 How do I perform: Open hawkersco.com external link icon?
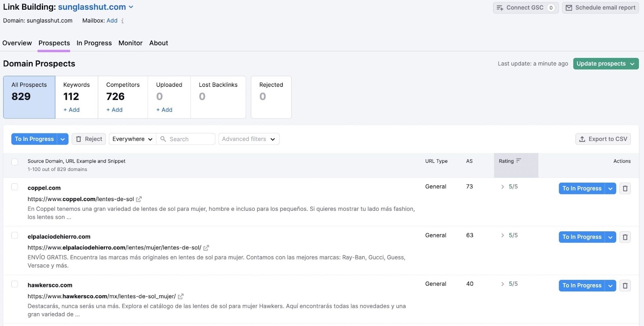pos(181,297)
